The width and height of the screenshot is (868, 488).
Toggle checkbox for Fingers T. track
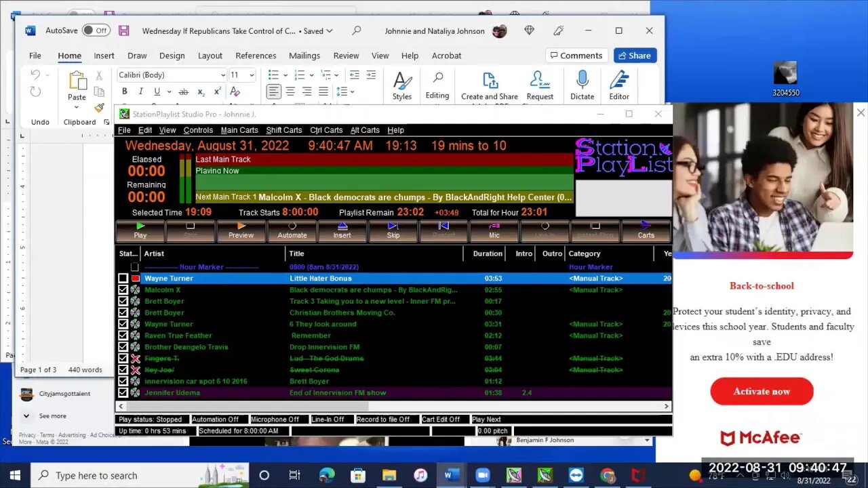[x=123, y=359]
